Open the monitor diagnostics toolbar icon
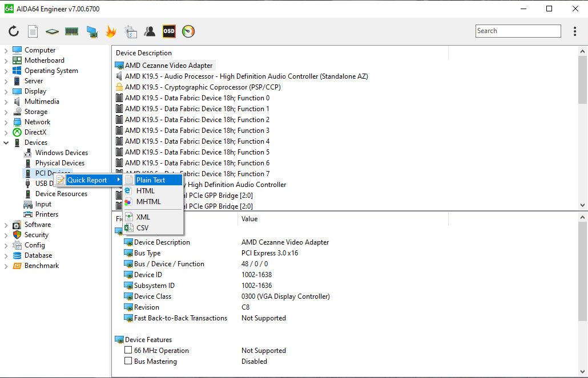The width and height of the screenshot is (588, 378). tap(92, 32)
